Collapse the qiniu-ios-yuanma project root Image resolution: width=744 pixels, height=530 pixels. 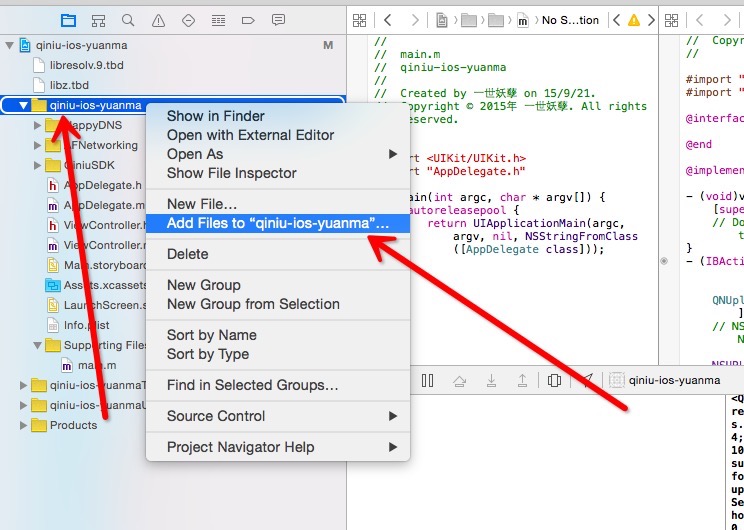pos(9,46)
